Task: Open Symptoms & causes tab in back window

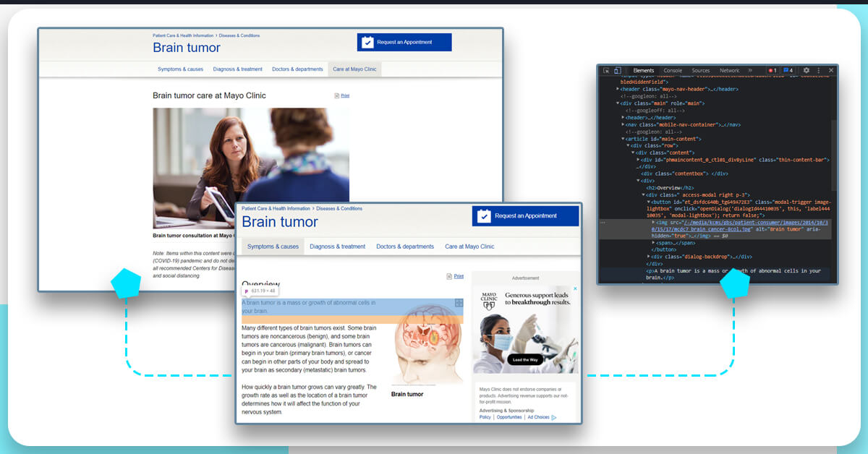Action: (x=181, y=69)
